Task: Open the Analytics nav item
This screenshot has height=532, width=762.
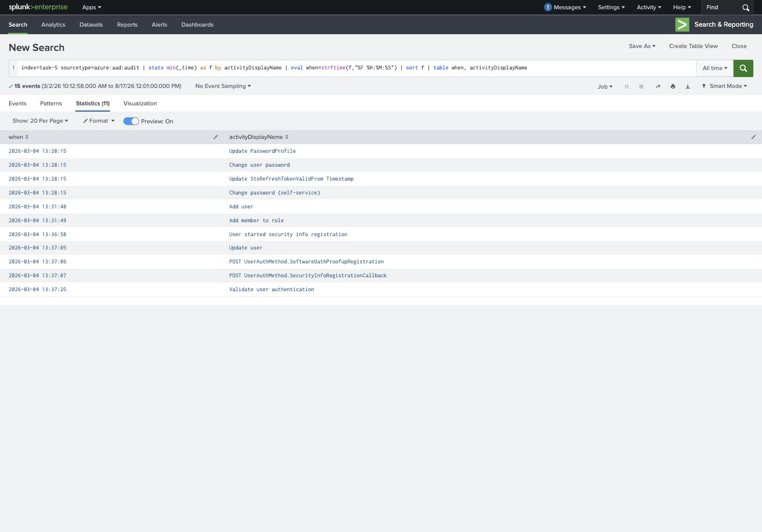Action: point(53,25)
